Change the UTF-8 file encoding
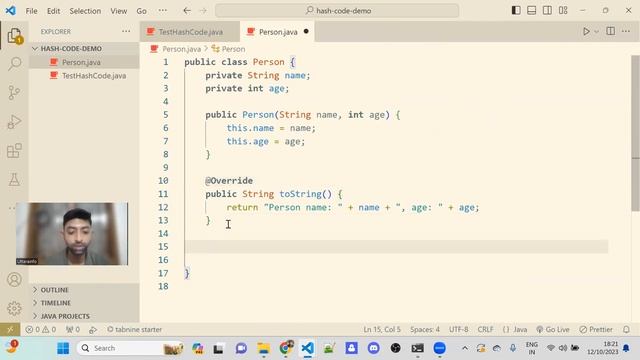 coord(458,329)
